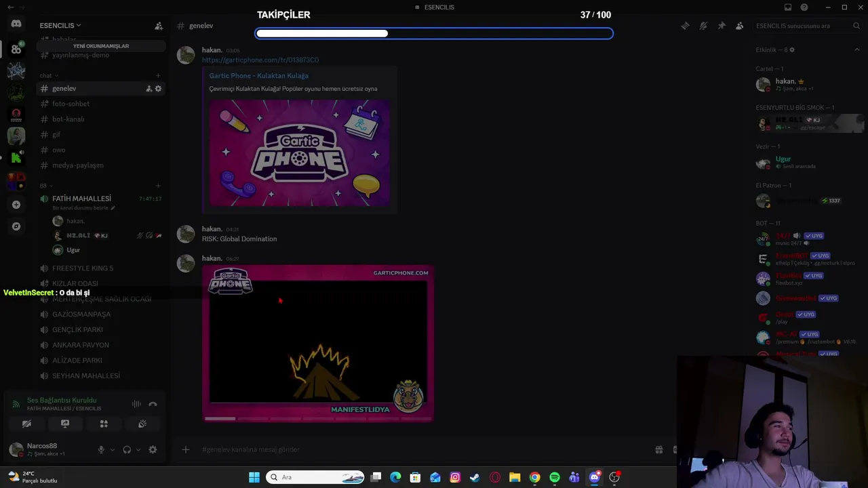Click the Windows taskbar search box
868x488 pixels.
tap(315, 477)
